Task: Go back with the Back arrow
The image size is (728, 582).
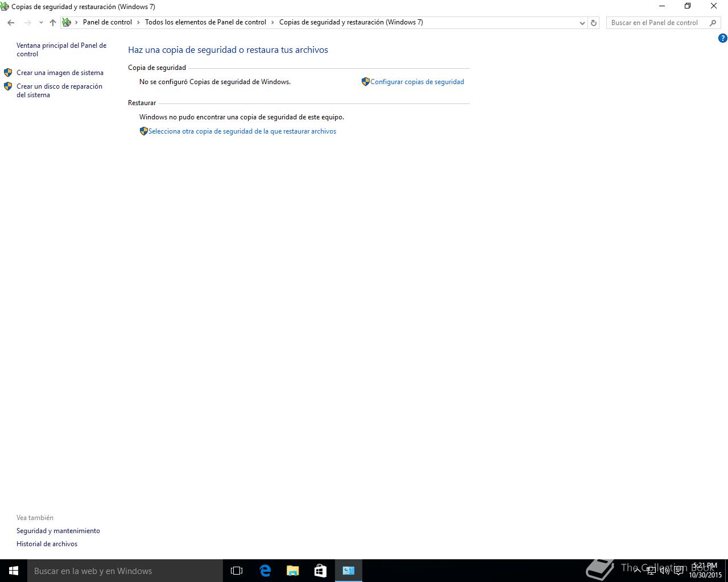Action: click(11, 23)
